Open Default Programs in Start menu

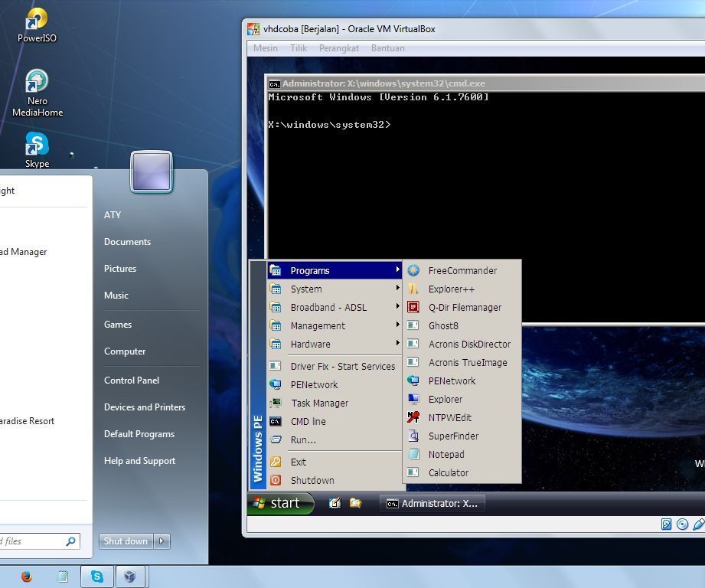coord(139,434)
